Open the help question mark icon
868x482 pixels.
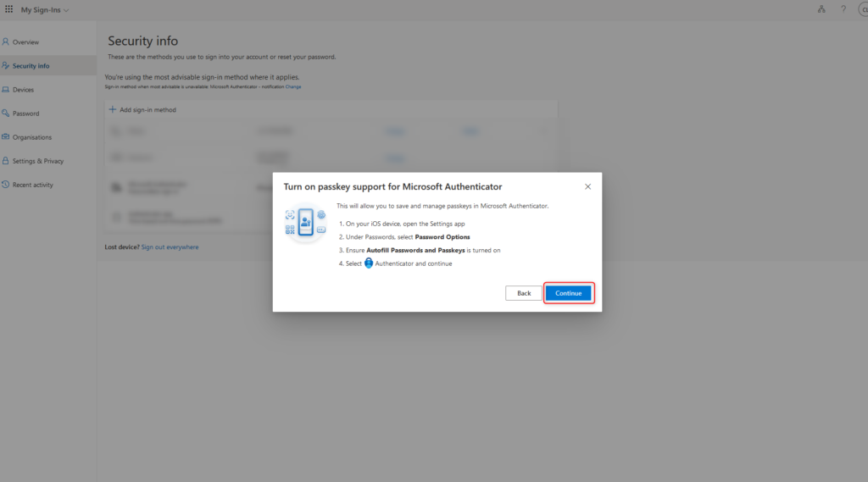coord(843,9)
